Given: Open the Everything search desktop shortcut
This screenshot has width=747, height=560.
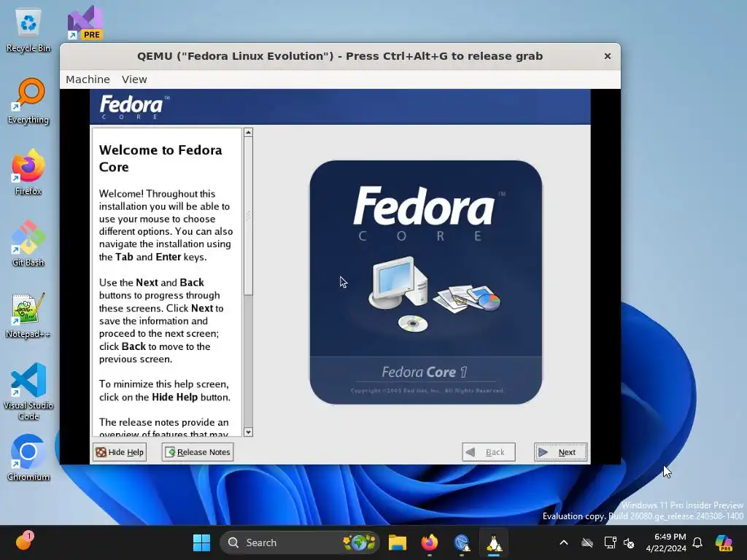Looking at the screenshot, I should point(28,101).
